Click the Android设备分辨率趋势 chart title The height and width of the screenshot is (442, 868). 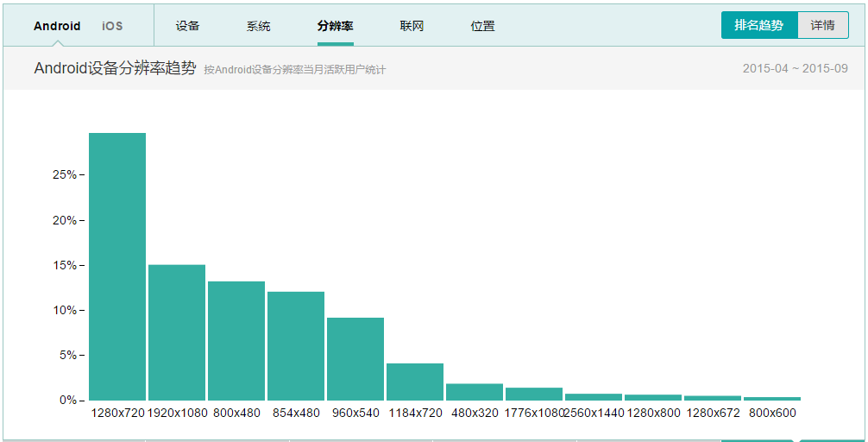(115, 68)
